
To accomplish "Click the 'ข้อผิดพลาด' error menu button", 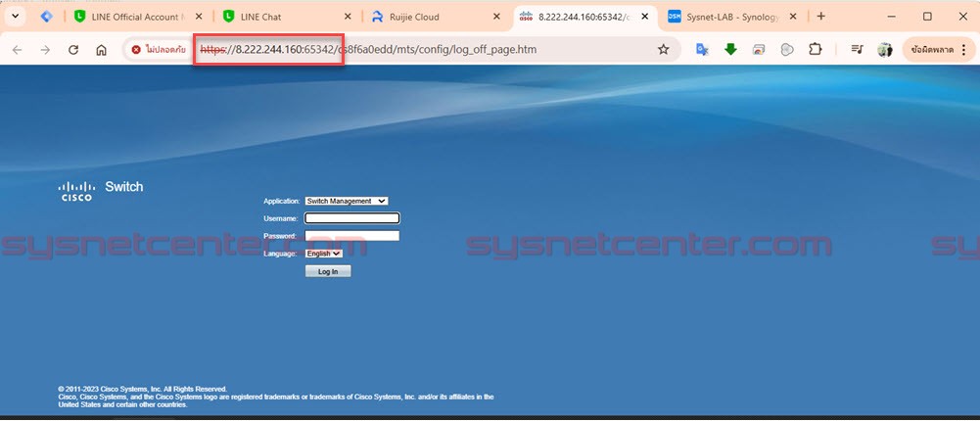I will coord(939,50).
